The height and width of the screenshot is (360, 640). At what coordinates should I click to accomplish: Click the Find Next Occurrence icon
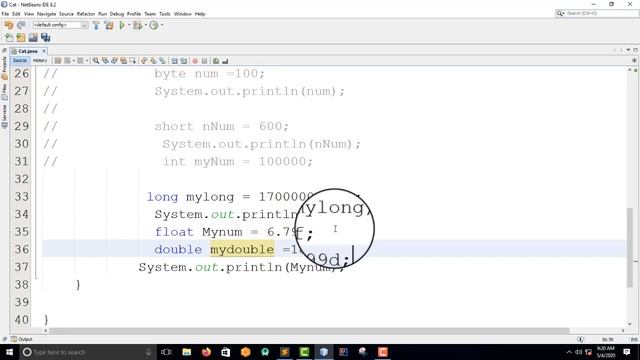(x=114, y=61)
